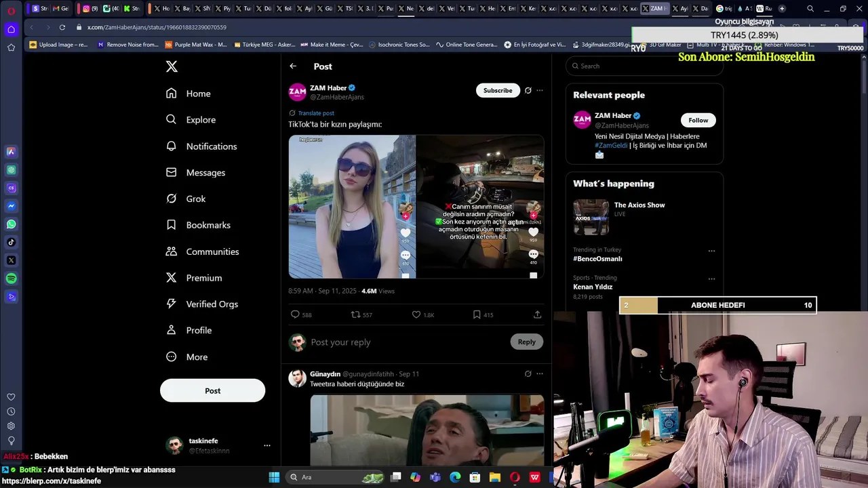Click Subscribe on ZAM Haber post
The height and width of the screenshot is (488, 868).
click(498, 90)
